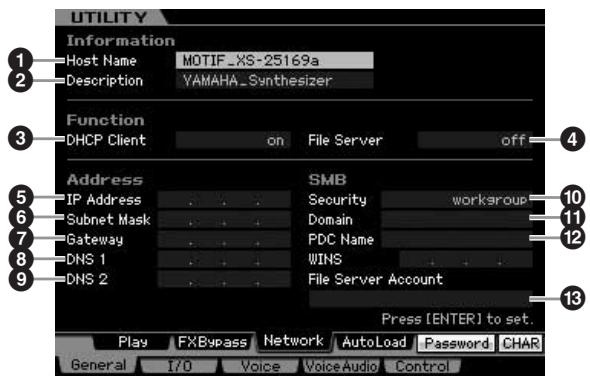The width and height of the screenshot is (590, 381).
Task: Click the Password button
Action: pyautogui.click(x=456, y=343)
